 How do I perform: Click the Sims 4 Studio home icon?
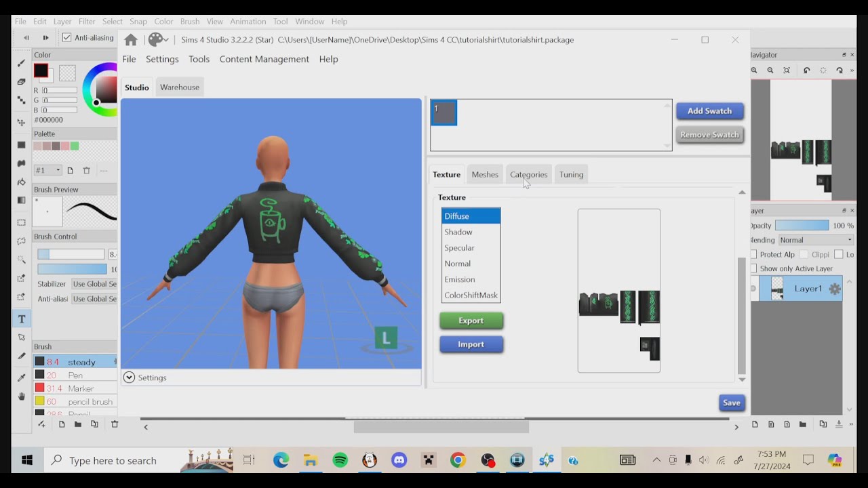tap(131, 40)
